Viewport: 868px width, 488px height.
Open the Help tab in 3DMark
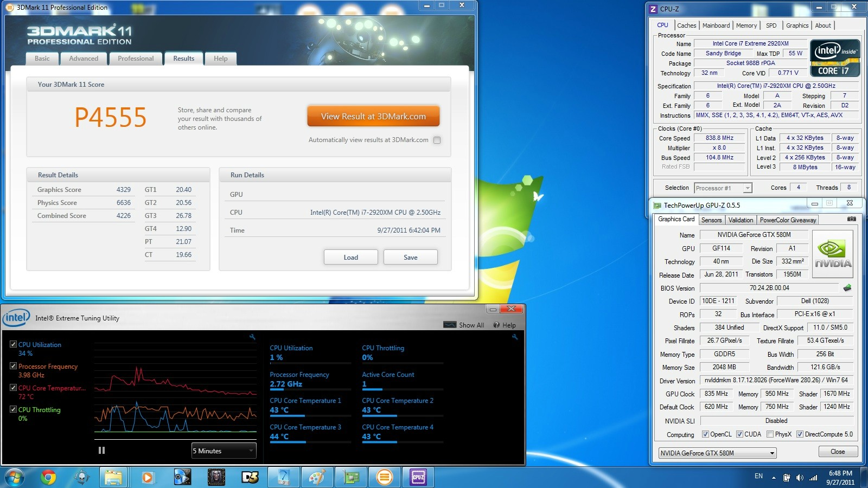tap(221, 59)
